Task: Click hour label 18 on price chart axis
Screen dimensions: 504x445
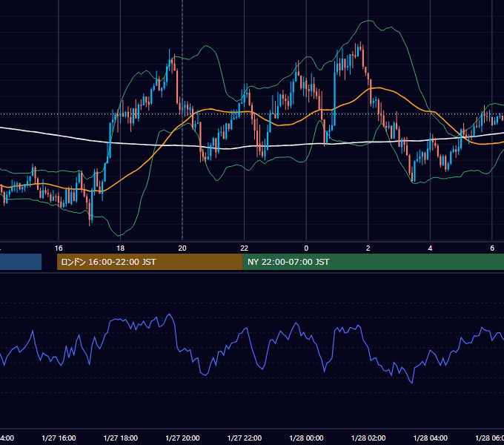Action: 120,248
